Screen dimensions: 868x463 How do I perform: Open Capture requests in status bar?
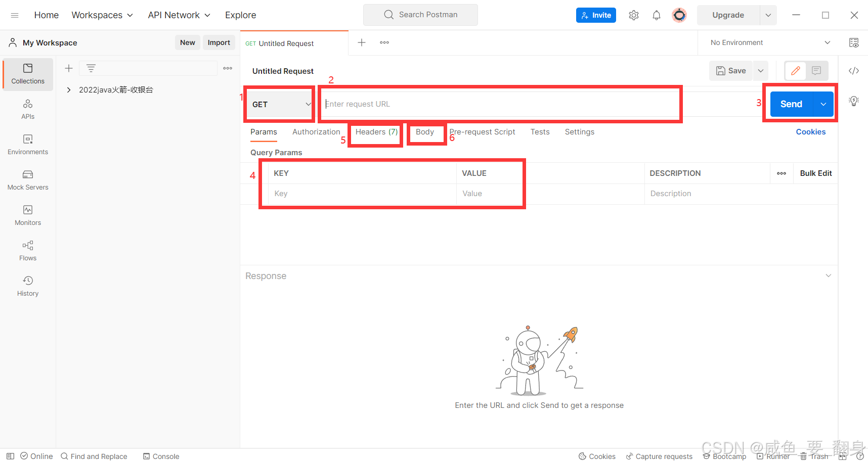659,456
